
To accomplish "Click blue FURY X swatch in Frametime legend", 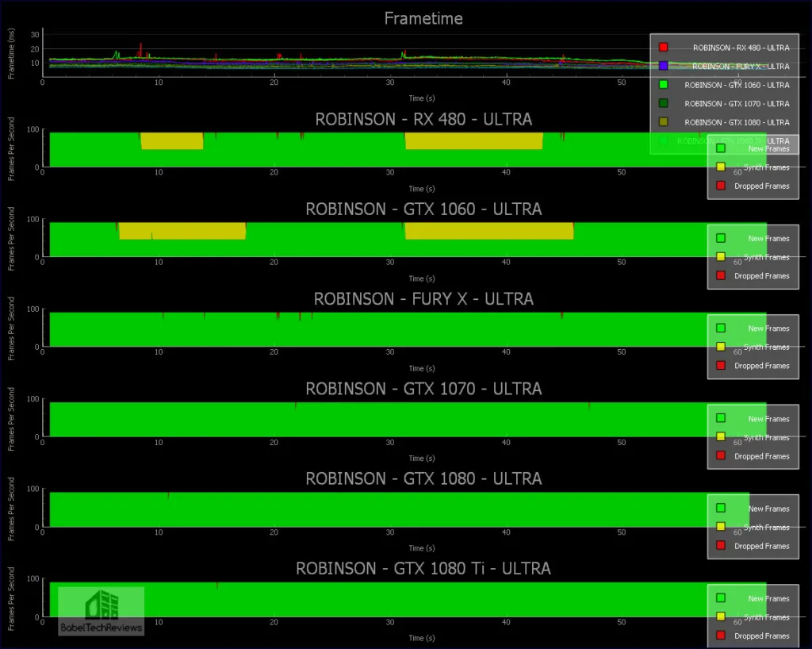I will click(x=664, y=66).
